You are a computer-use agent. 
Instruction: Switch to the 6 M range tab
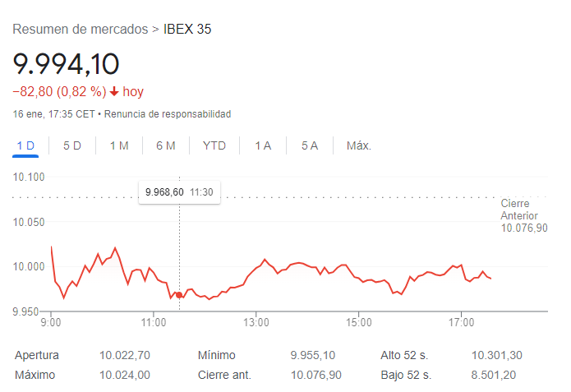point(166,145)
